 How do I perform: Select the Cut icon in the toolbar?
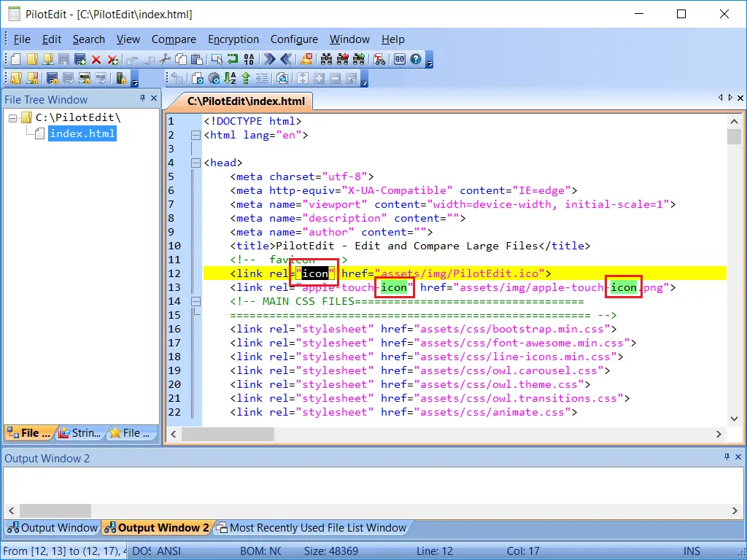pos(166,60)
